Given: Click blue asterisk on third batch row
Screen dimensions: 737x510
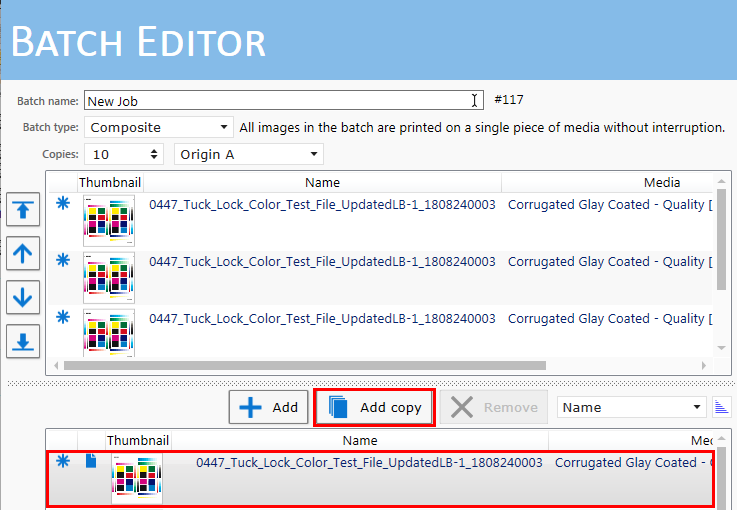Looking at the screenshot, I should tap(63, 317).
